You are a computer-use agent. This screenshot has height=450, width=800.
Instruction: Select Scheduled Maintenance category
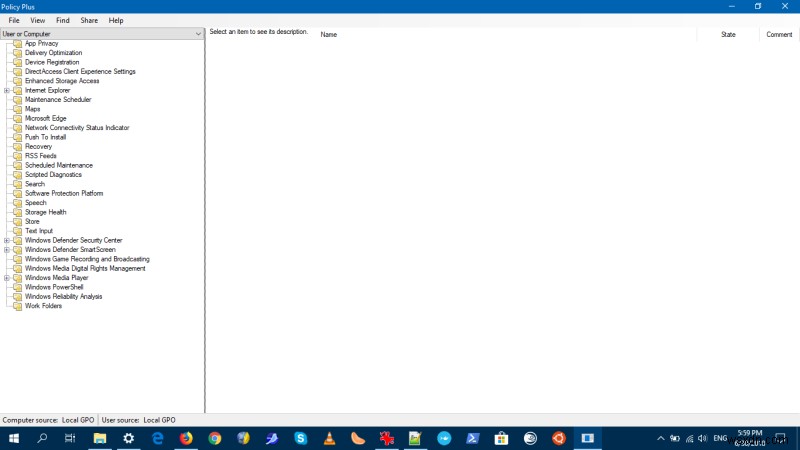[x=59, y=165]
